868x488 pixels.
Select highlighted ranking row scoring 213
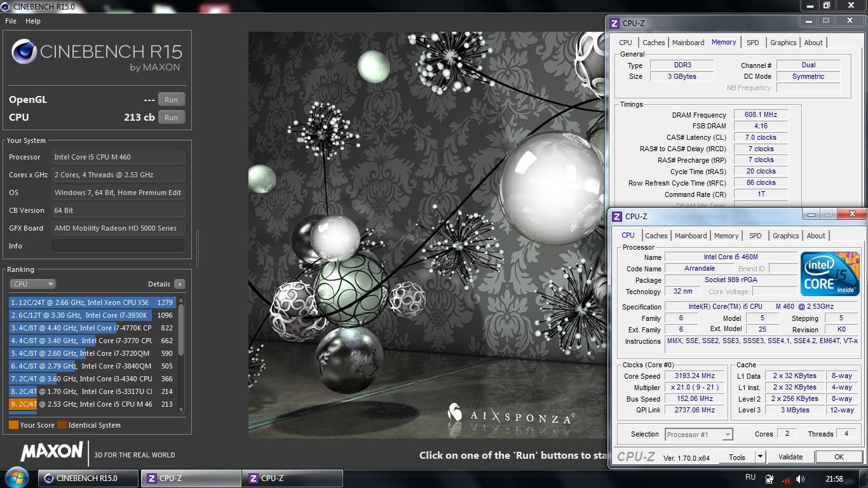tap(92, 404)
